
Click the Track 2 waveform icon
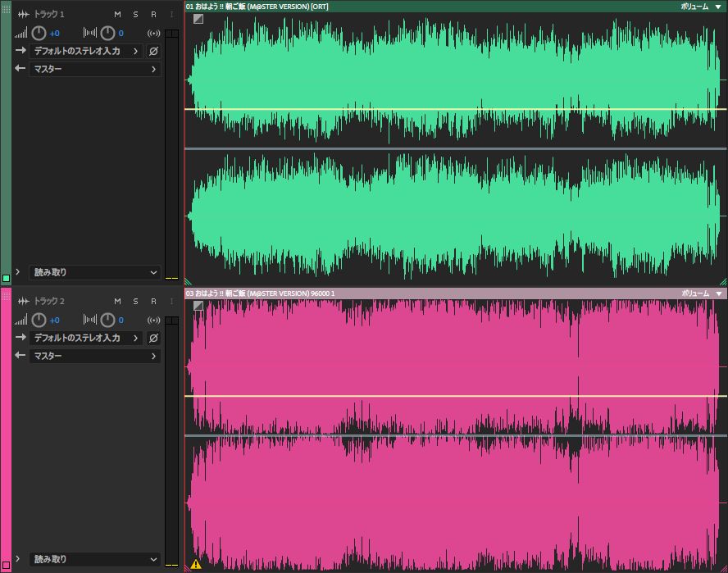pos(23,302)
